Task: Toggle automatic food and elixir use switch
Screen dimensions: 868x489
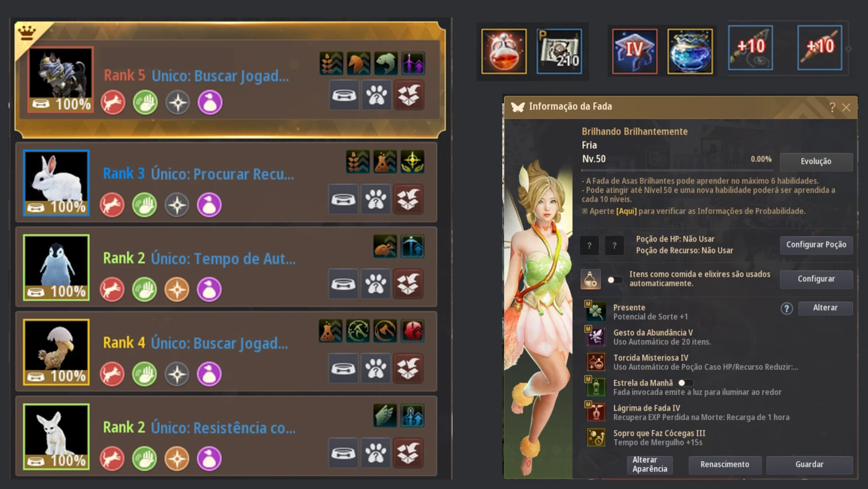Action: coord(615,280)
